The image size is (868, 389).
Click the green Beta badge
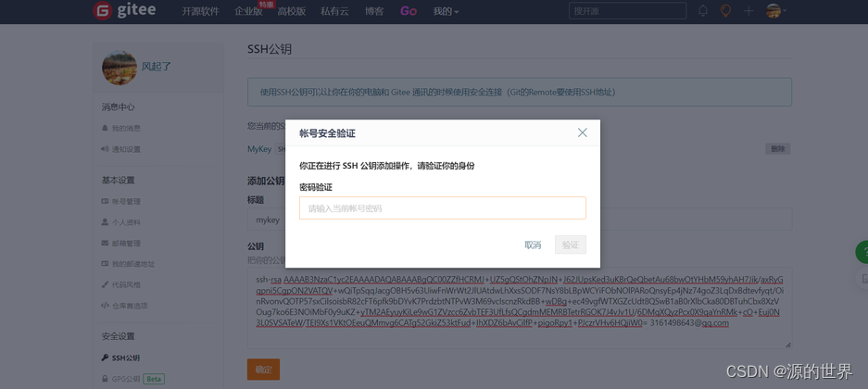pyautogui.click(x=154, y=379)
